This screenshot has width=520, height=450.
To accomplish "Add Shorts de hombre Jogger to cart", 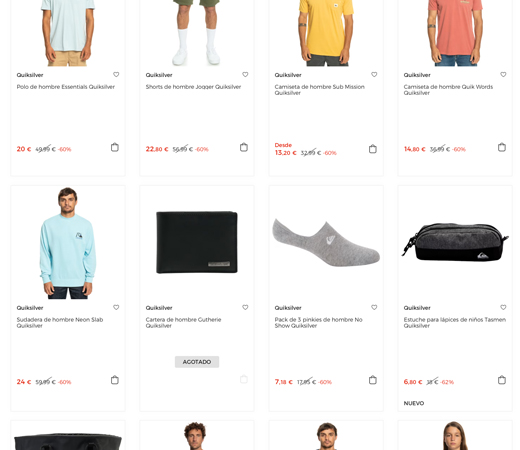I will pos(244,147).
